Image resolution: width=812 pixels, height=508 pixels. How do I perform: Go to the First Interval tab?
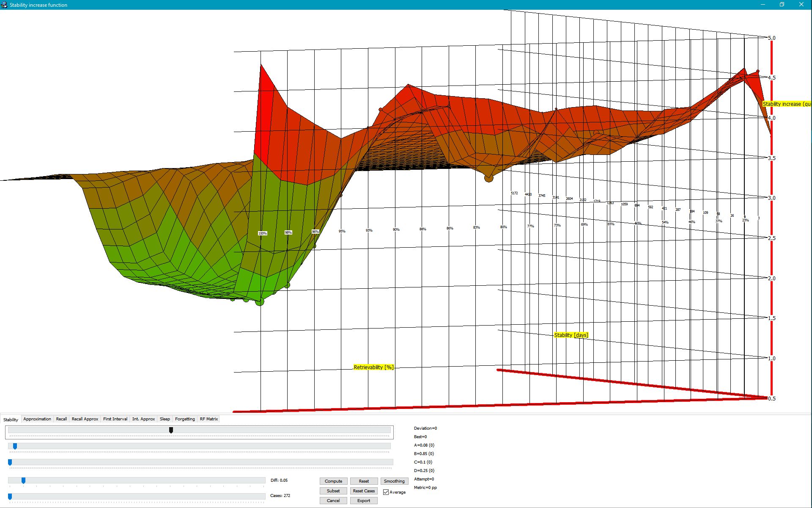point(115,419)
